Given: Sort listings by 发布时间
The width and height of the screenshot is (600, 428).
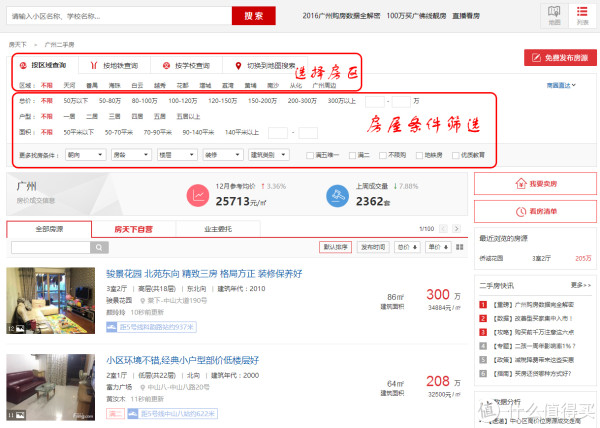Looking at the screenshot, I should click(373, 247).
